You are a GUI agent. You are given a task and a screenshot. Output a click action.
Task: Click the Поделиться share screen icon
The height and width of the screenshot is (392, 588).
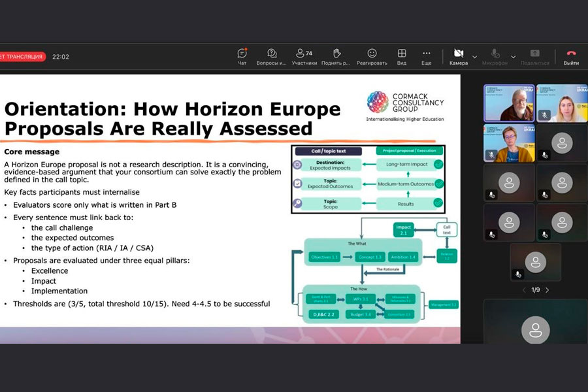pyautogui.click(x=534, y=56)
